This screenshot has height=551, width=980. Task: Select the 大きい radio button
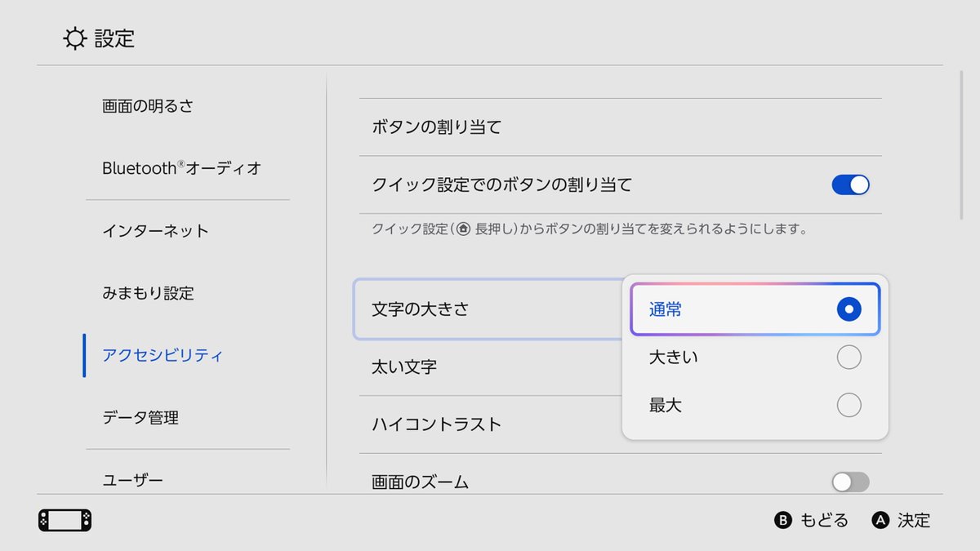point(849,358)
